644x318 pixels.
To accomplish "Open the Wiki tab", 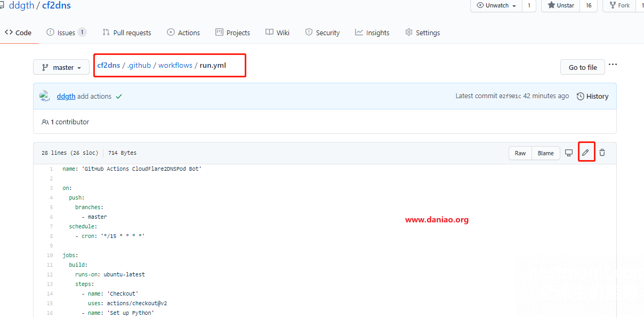I will [277, 33].
